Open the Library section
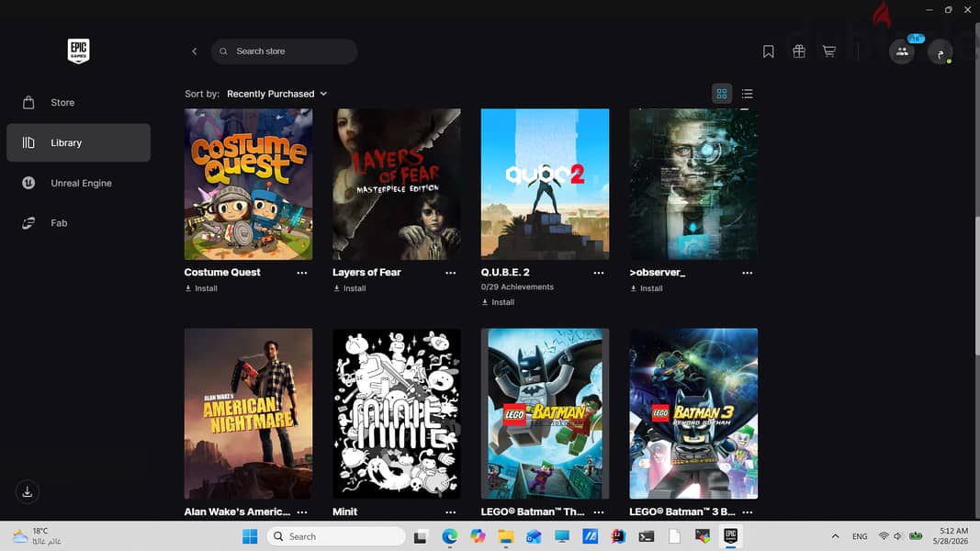Image resolution: width=980 pixels, height=551 pixels. click(78, 142)
